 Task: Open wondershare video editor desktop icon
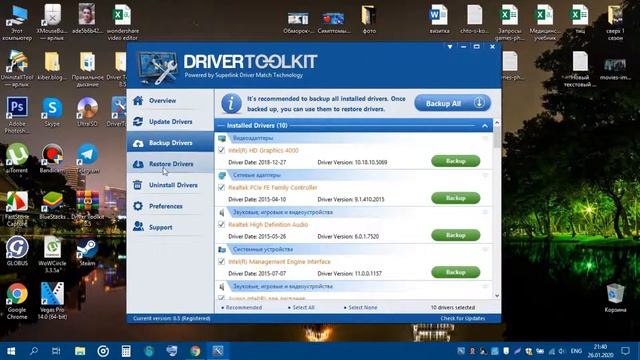click(122, 22)
